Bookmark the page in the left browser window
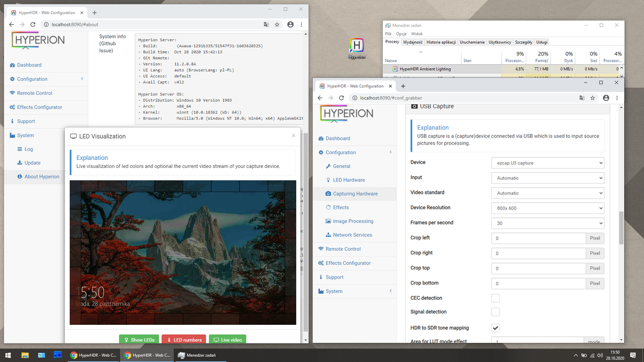This screenshot has height=362, width=644. coord(277,24)
